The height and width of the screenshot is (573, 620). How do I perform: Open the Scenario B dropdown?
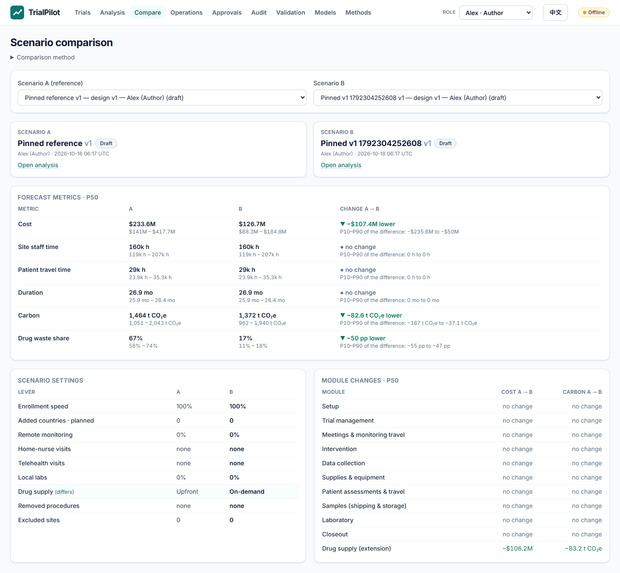pos(458,98)
